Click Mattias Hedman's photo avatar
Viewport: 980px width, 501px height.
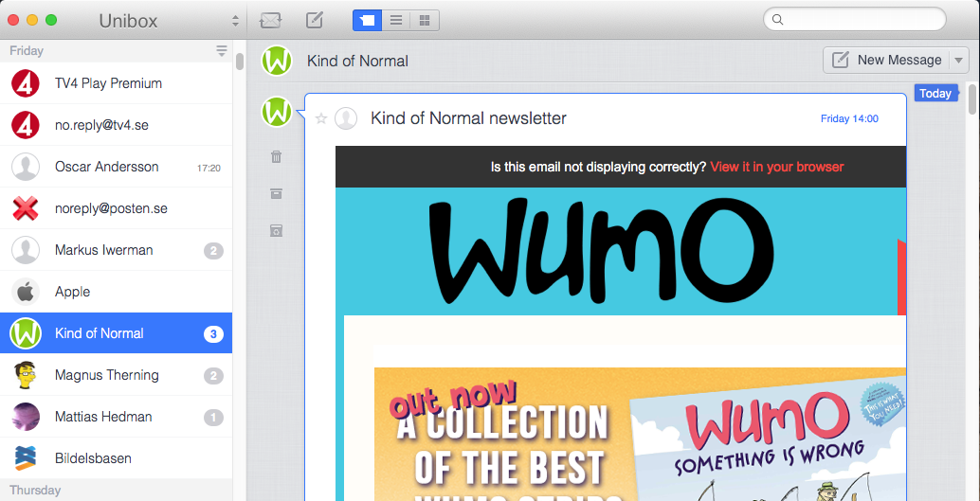click(26, 417)
